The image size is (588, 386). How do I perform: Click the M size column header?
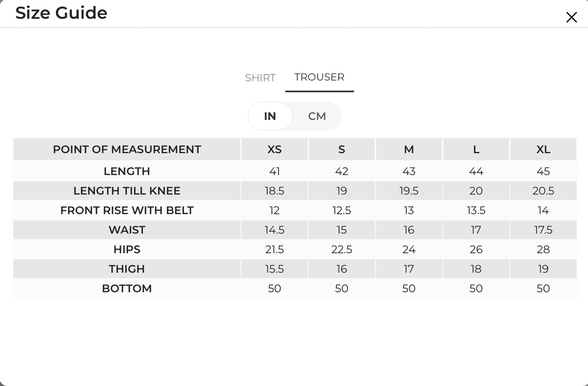pos(409,149)
